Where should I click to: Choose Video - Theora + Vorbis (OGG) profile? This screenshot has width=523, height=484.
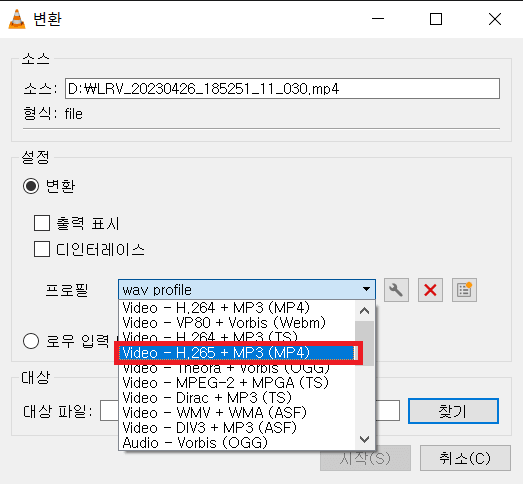coord(237,368)
